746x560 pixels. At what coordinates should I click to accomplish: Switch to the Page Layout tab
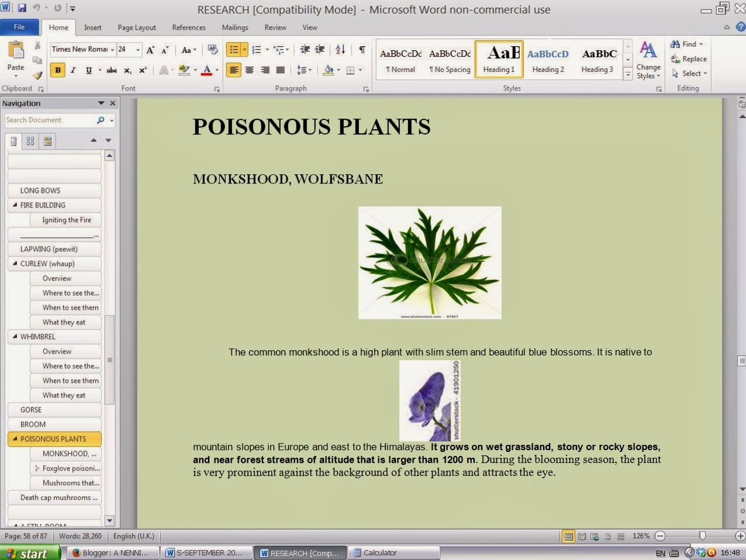click(x=137, y=27)
